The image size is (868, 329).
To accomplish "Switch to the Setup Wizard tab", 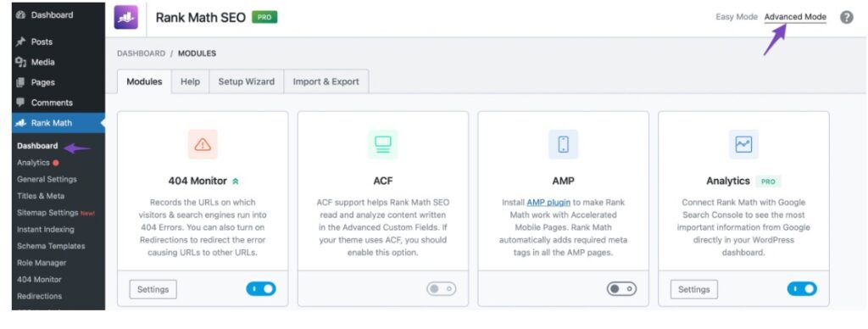I will pos(247,81).
